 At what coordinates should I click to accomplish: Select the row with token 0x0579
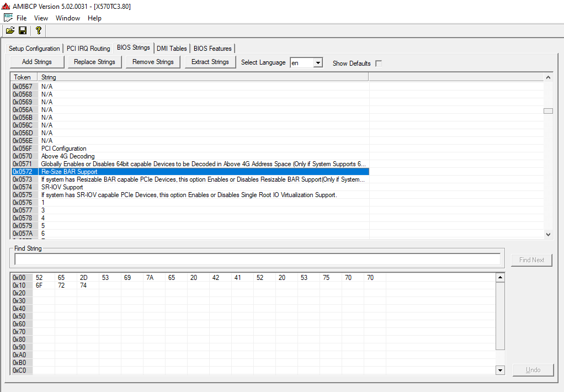point(190,226)
